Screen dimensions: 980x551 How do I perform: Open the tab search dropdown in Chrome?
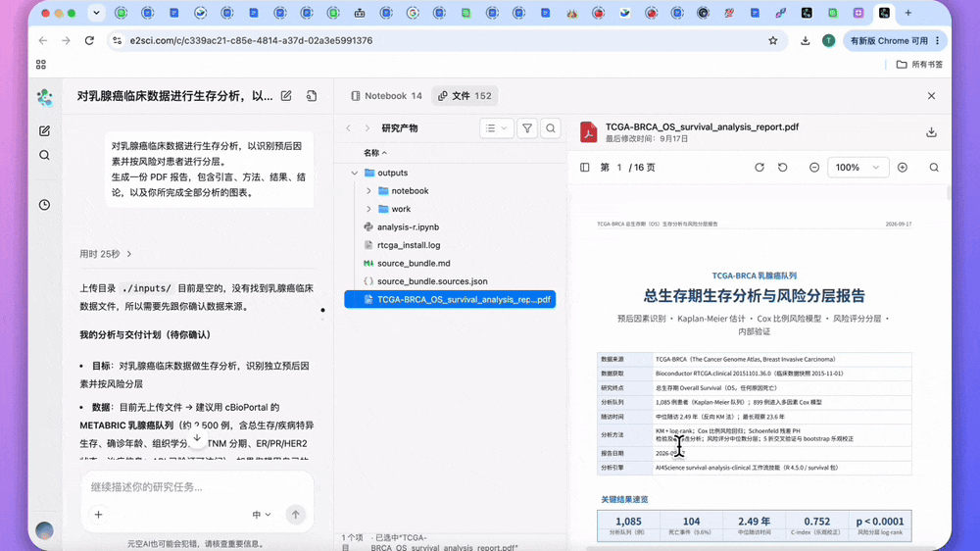[96, 13]
